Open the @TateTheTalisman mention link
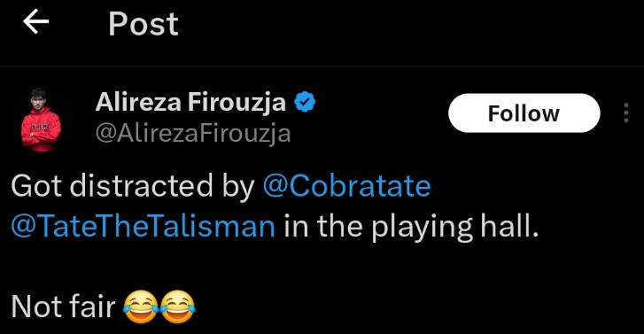 coord(143,227)
